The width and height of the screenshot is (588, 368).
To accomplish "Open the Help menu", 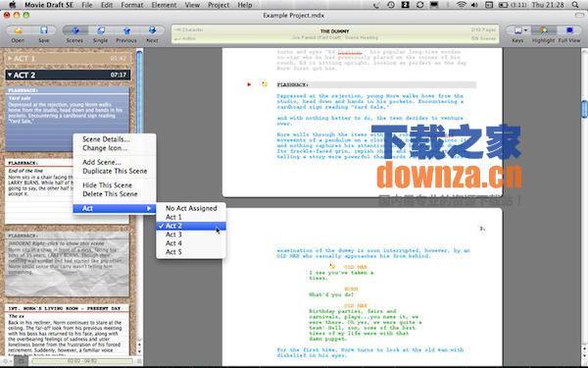I will (x=245, y=5).
